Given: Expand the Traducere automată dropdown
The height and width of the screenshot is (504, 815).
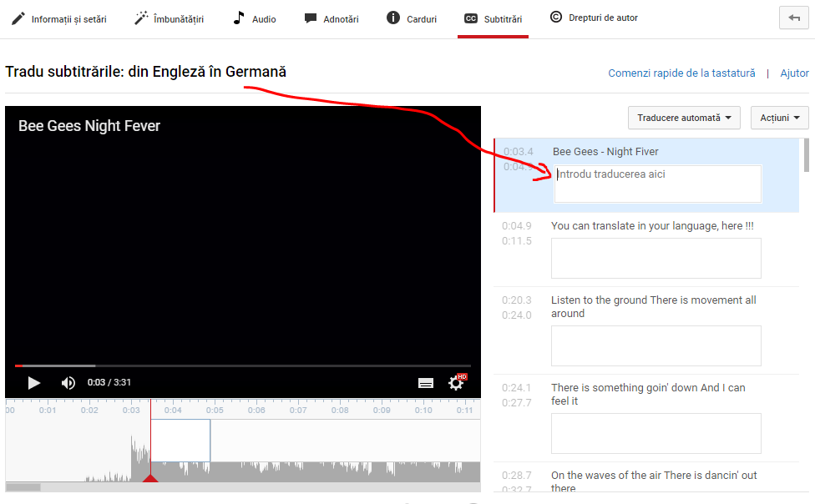Looking at the screenshot, I should [x=684, y=118].
